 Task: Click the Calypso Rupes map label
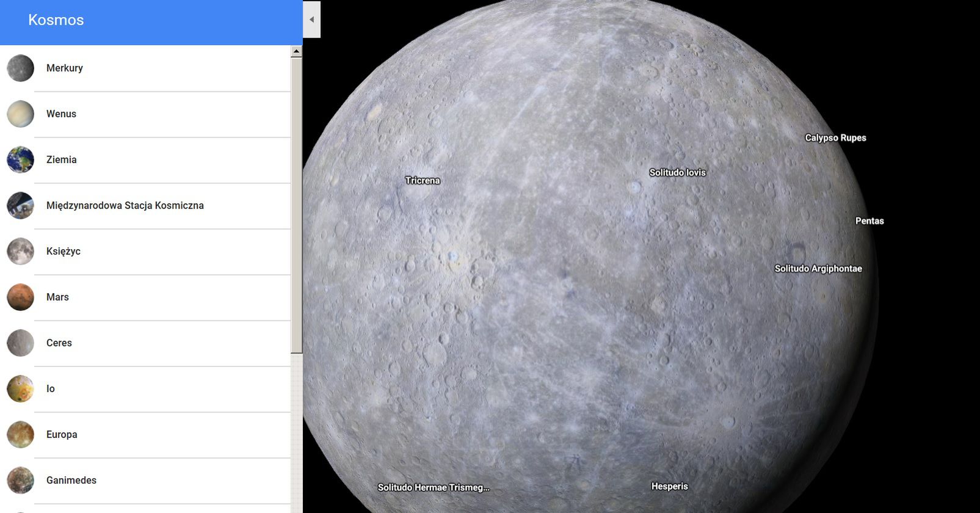(835, 137)
